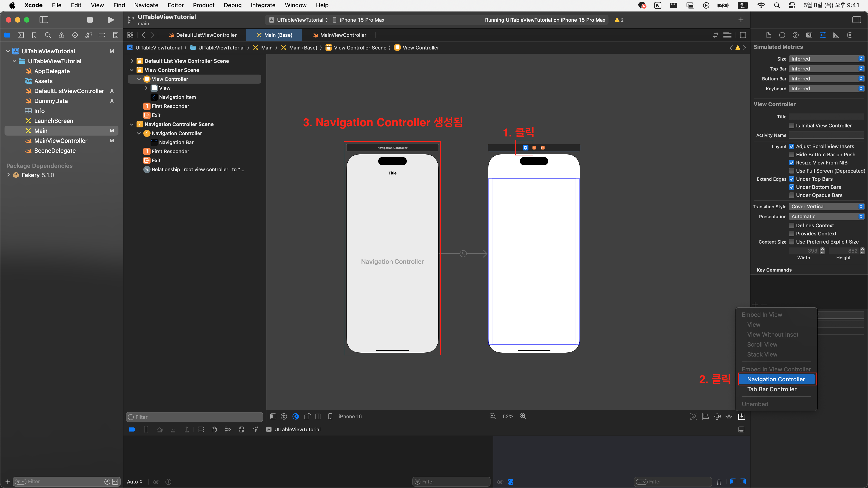Show the History inspector
The width and height of the screenshot is (868, 488).
(x=782, y=35)
